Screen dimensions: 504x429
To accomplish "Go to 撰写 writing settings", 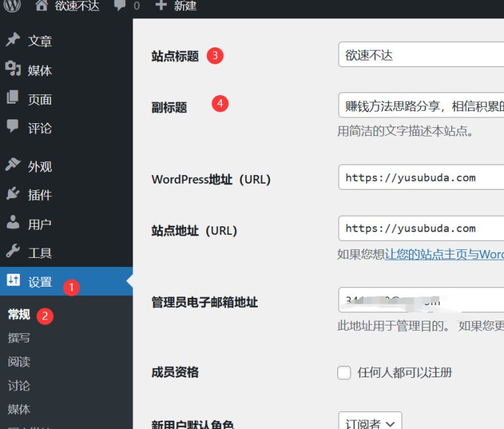I will (19, 338).
